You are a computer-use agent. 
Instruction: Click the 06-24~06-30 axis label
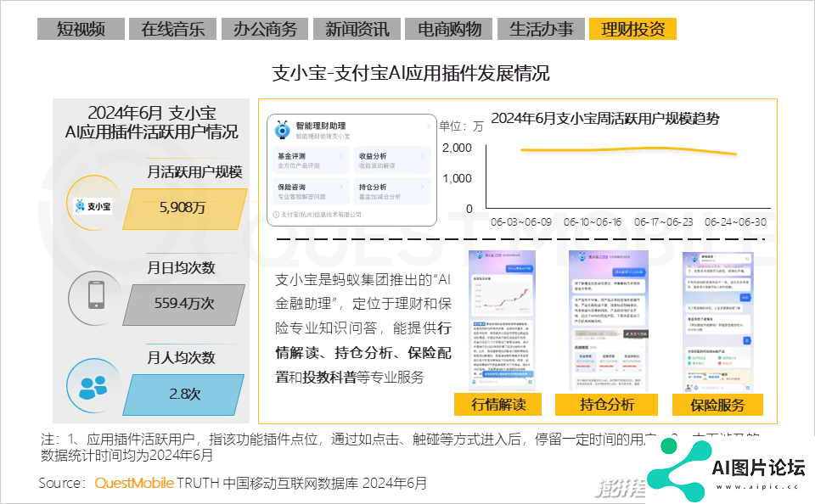(x=735, y=221)
